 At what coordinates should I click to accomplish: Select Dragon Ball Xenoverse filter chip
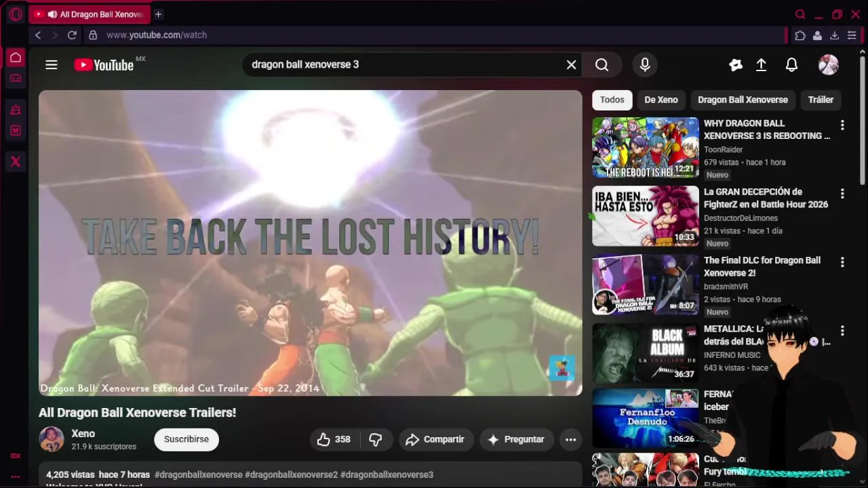pos(743,100)
